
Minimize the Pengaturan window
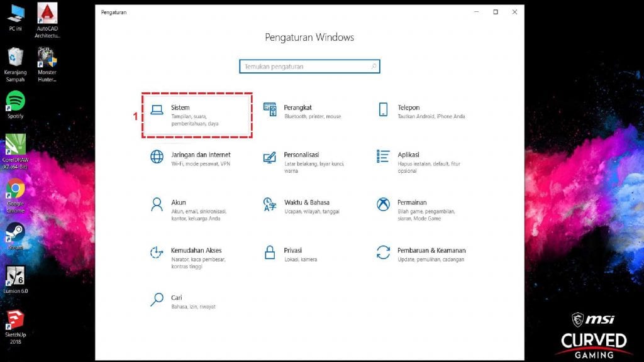click(477, 12)
